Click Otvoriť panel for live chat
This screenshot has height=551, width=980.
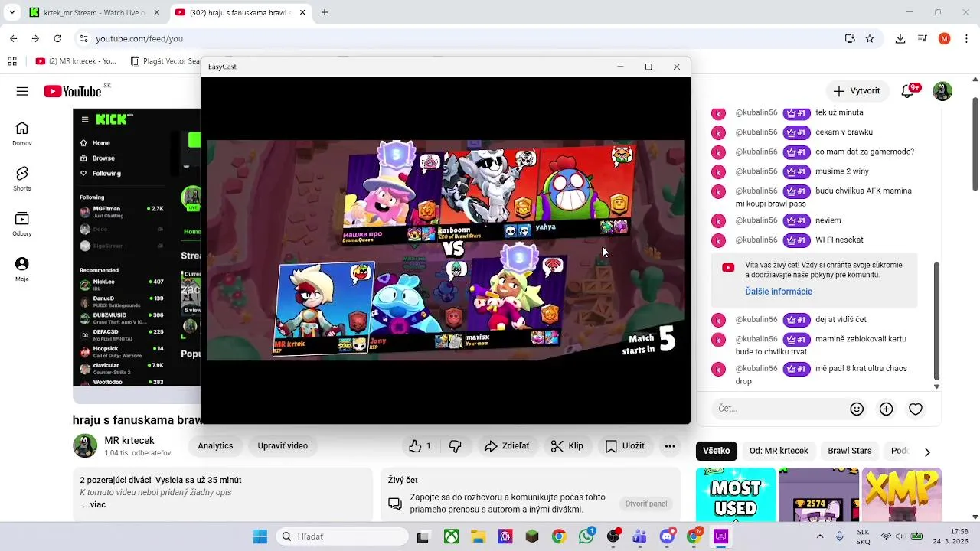[x=646, y=504]
